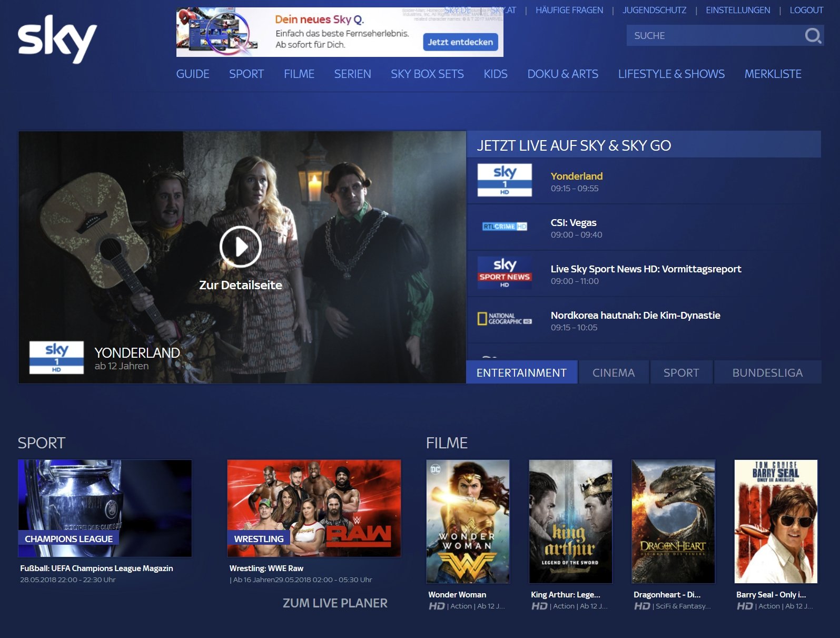Open Barry Seal movie poster
The width and height of the screenshot is (840, 638).
point(776,522)
